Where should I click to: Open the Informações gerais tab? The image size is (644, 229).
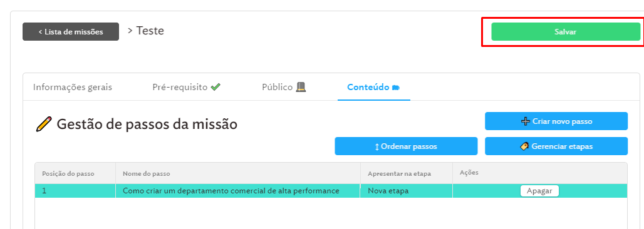coord(73,88)
